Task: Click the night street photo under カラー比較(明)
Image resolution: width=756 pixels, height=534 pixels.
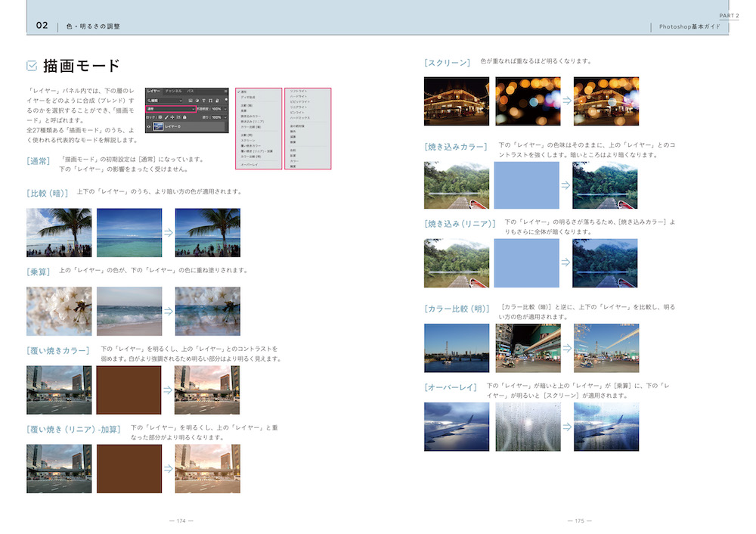Action: (x=528, y=348)
